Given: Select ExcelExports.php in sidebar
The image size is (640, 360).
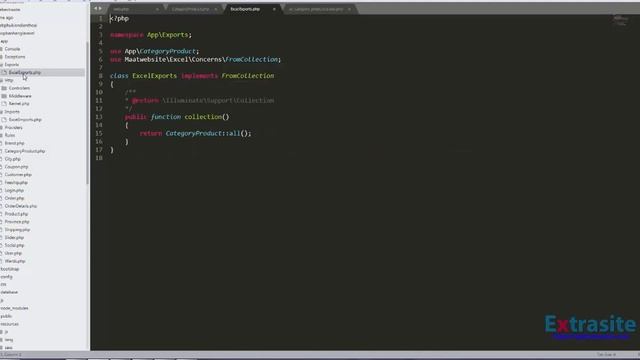Looking at the screenshot, I should coord(24,72).
